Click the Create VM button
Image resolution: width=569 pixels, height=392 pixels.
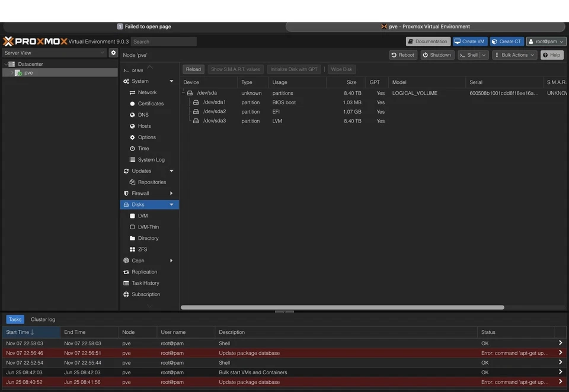(x=469, y=41)
